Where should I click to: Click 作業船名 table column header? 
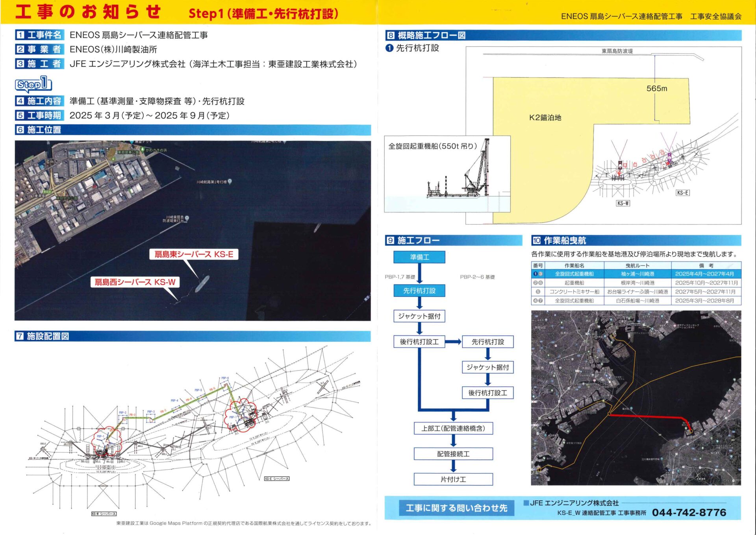[x=574, y=266]
